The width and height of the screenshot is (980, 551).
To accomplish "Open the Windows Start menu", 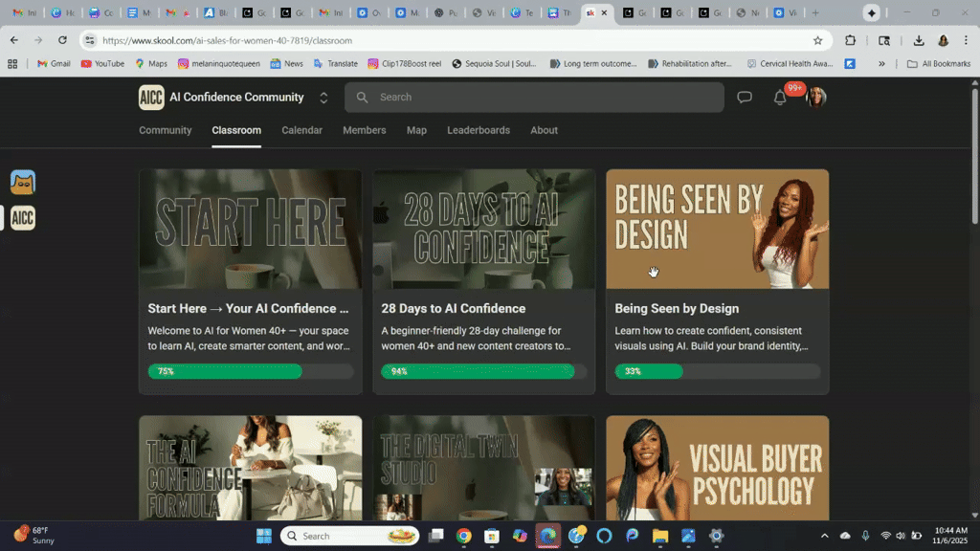I will point(264,536).
